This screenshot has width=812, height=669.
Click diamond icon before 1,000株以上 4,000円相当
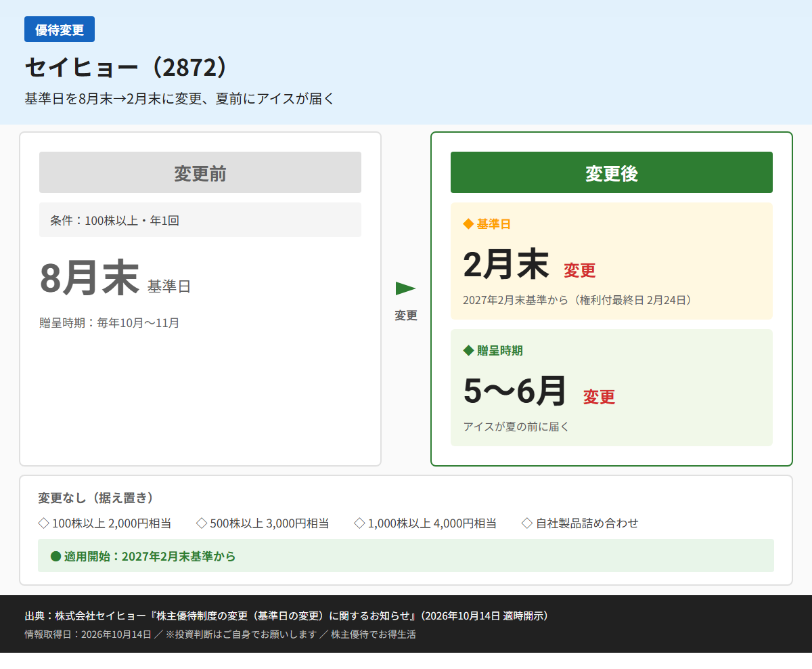[359, 523]
